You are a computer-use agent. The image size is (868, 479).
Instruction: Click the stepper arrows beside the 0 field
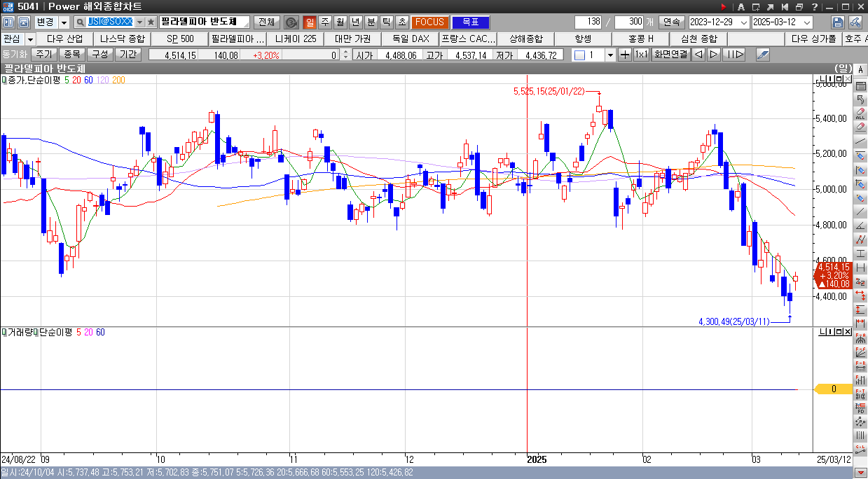pos(344,55)
